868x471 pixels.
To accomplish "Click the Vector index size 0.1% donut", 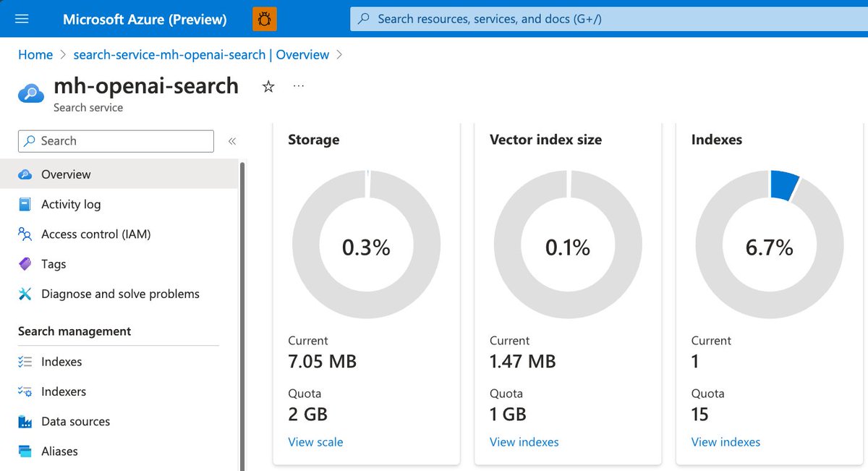I will (x=568, y=245).
